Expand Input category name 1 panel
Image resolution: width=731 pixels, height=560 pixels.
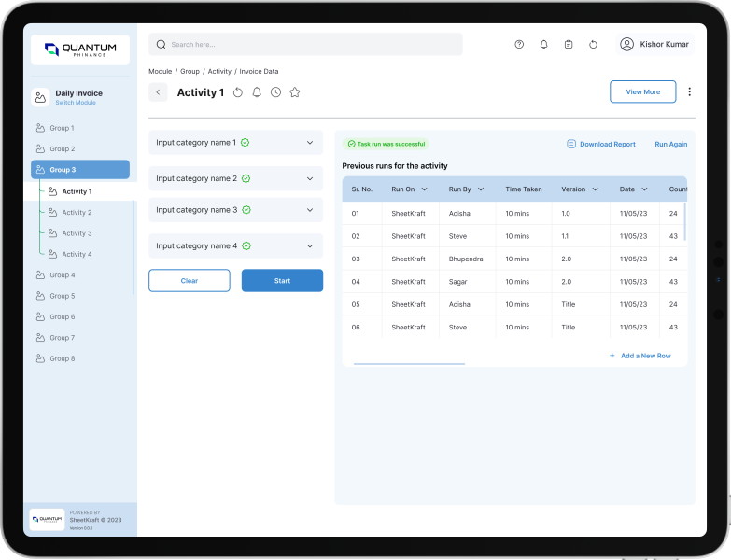tap(310, 143)
